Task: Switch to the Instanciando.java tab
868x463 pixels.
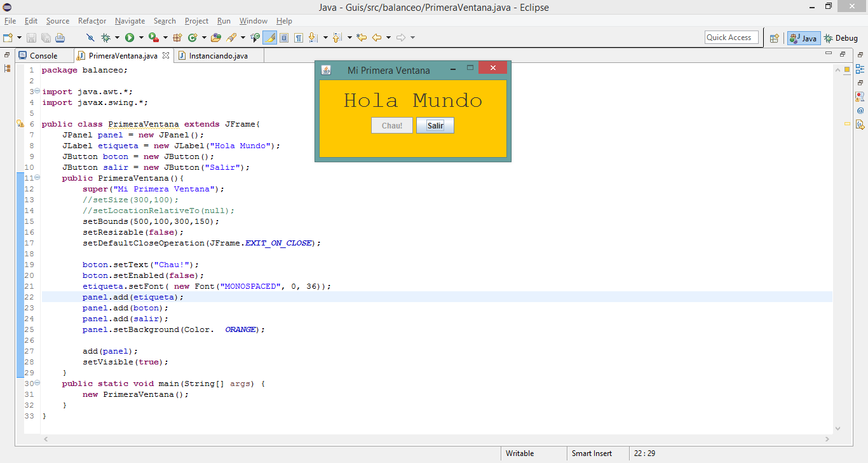Action: [219, 55]
